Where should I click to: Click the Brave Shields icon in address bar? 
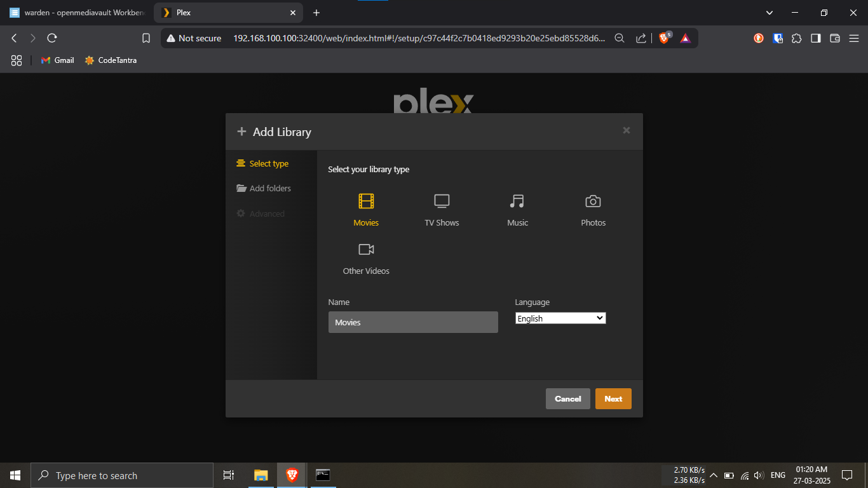[664, 38]
